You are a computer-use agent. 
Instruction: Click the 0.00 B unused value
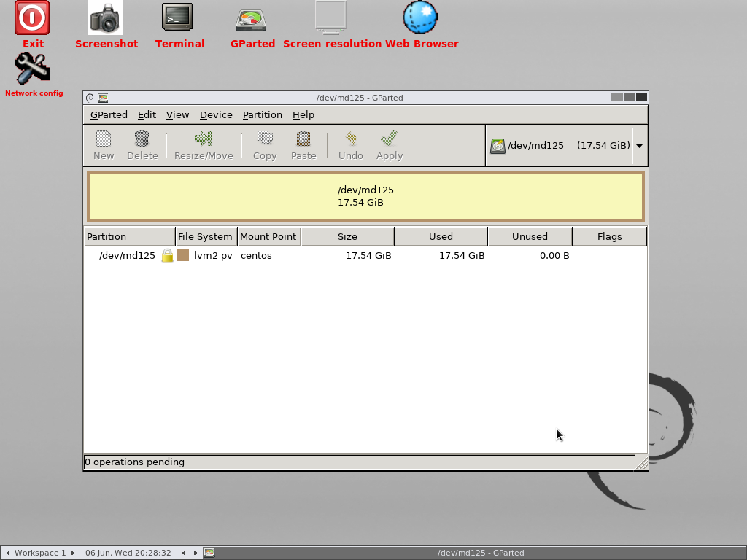[554, 256]
